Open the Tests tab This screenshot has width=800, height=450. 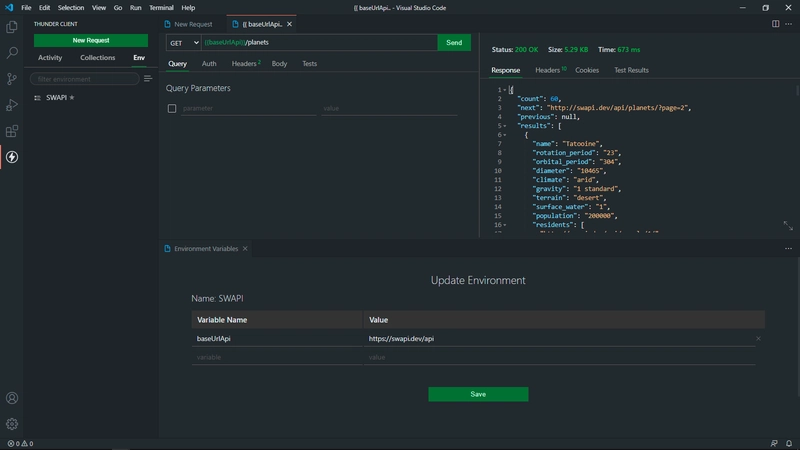click(x=310, y=64)
